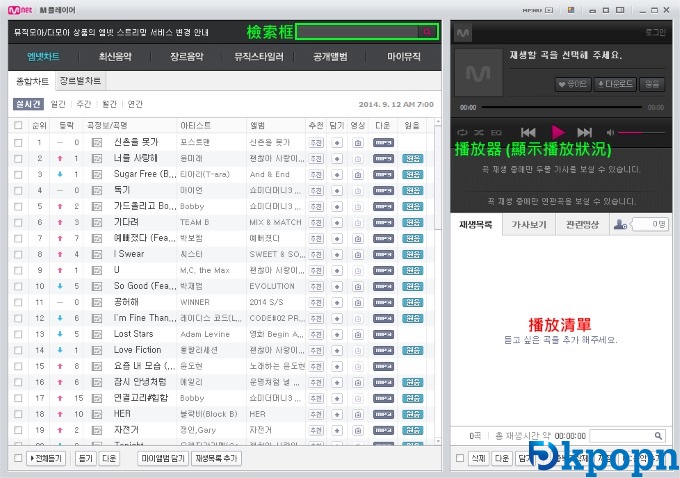This screenshot has width=680, height=478.
Task: Select checkbox for 'I Swear' row
Action: tap(18, 255)
